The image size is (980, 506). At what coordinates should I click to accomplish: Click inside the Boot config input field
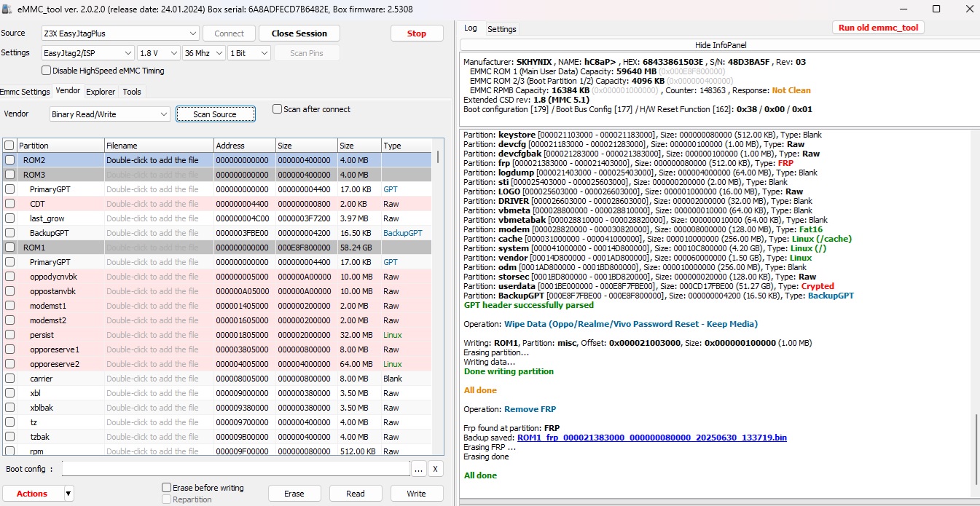click(237, 469)
